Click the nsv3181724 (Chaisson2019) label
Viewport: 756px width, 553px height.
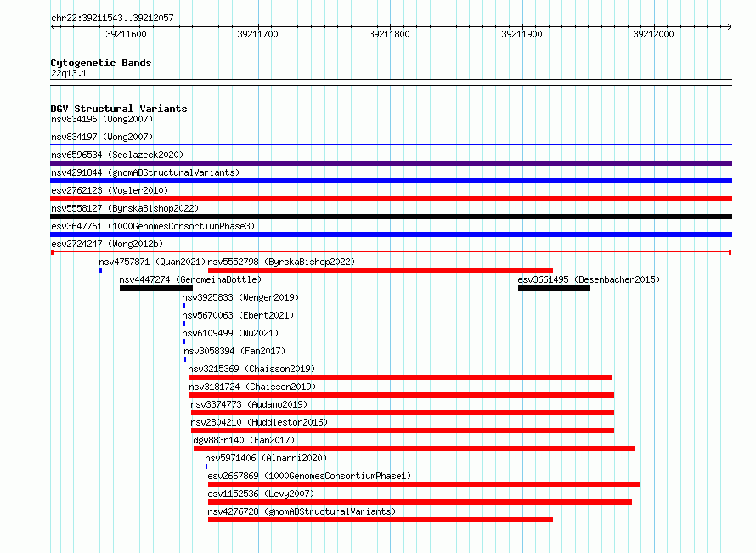point(252,387)
